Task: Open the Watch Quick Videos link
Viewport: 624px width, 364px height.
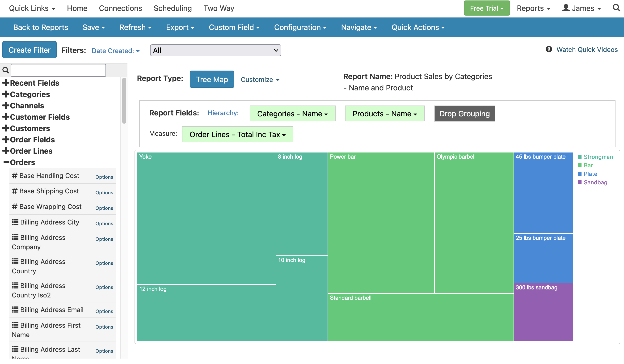Action: click(x=587, y=50)
